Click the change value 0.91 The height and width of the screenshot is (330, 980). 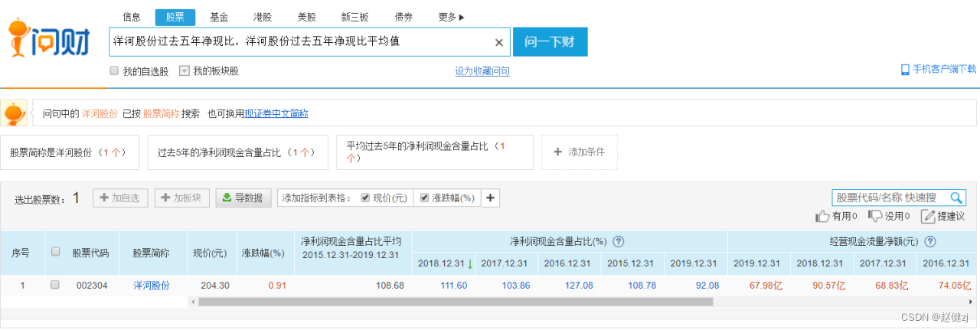click(277, 285)
